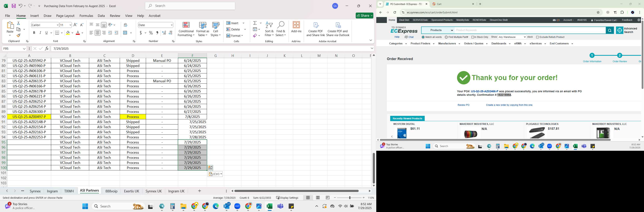Click Windows Start button on taskbar

85,206
